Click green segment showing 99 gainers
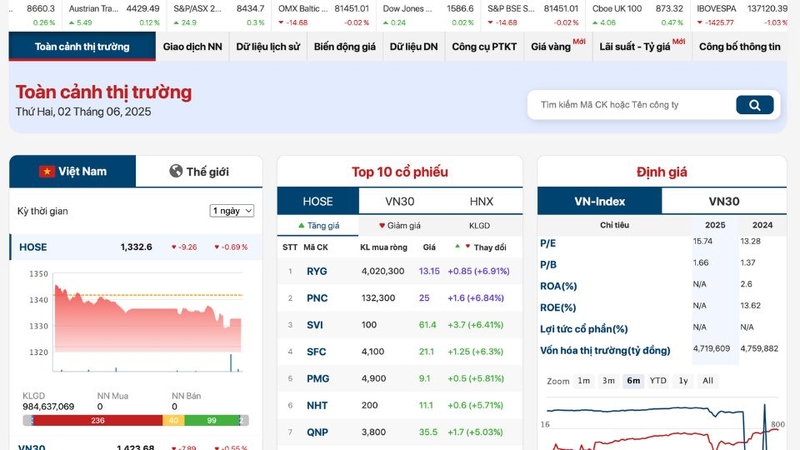Image resolution: width=800 pixels, height=450 pixels. tap(211, 420)
